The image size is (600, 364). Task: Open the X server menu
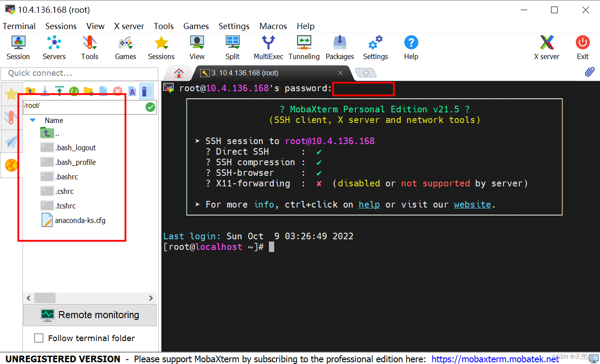point(129,26)
